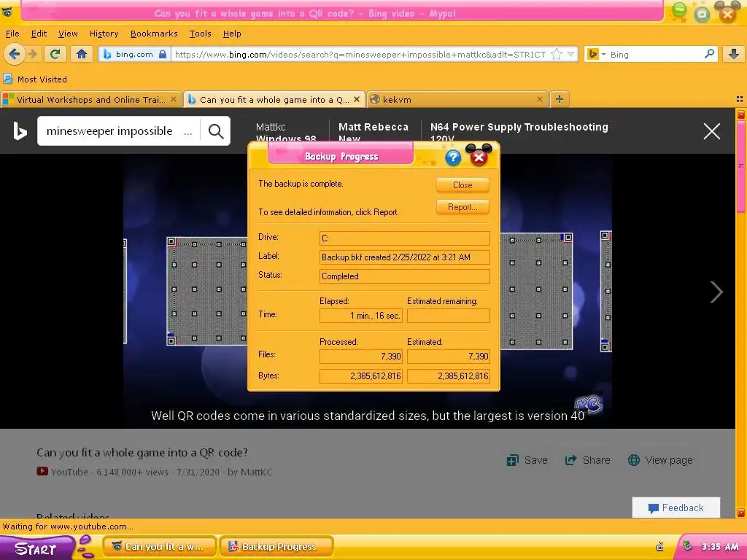This screenshot has height=560, width=747.
Task: Open the Tools menu
Action: tap(200, 34)
